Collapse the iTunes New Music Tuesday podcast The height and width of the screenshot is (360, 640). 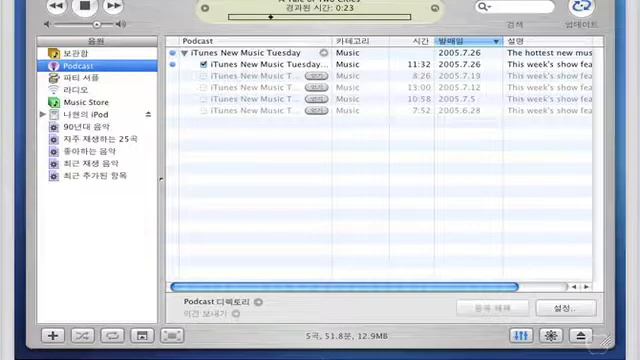[x=184, y=53]
